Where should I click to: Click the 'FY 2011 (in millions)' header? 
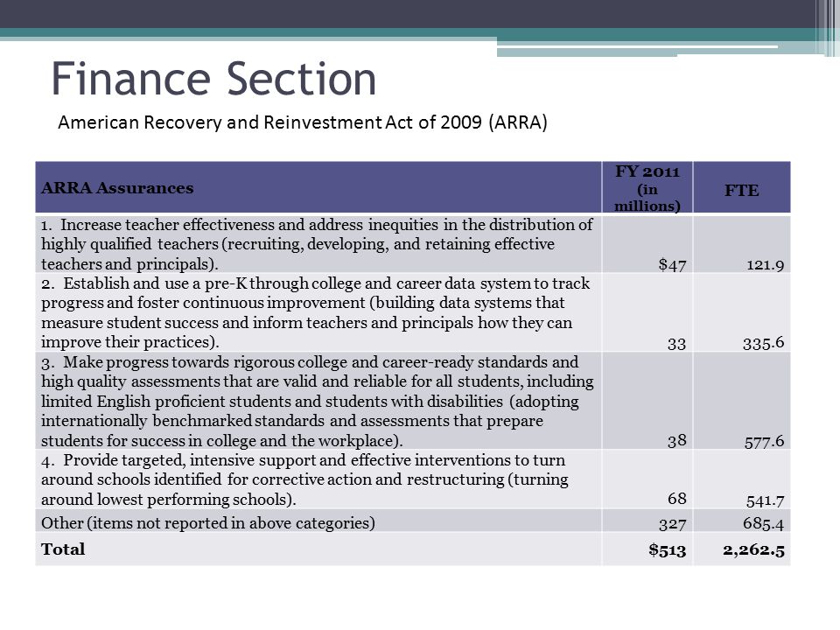point(647,189)
